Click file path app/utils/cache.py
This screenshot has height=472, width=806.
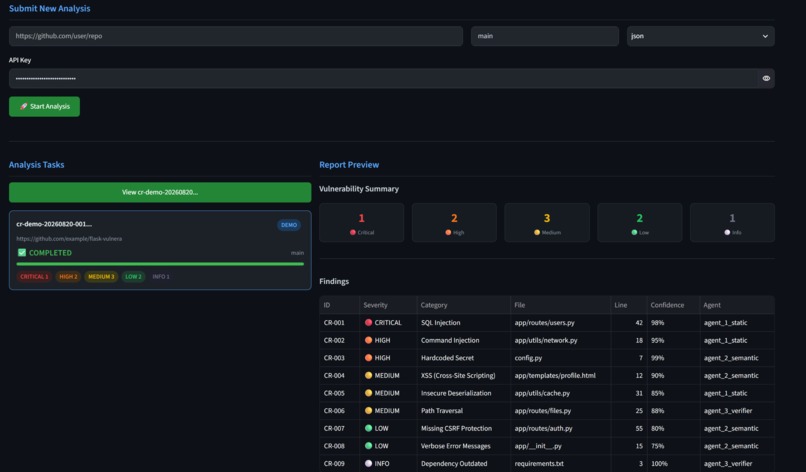click(x=542, y=393)
